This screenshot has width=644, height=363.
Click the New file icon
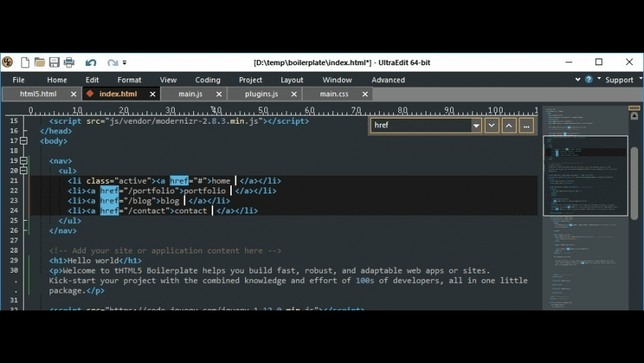click(x=25, y=62)
